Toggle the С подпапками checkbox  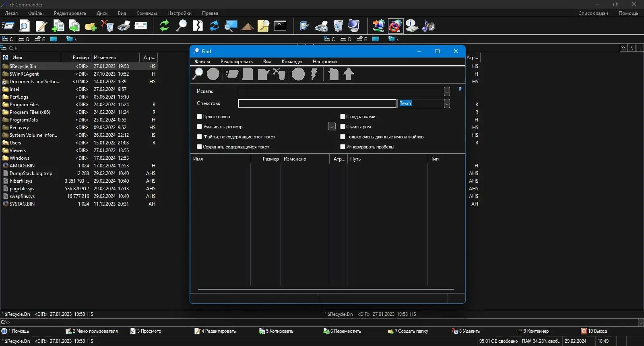[343, 117]
